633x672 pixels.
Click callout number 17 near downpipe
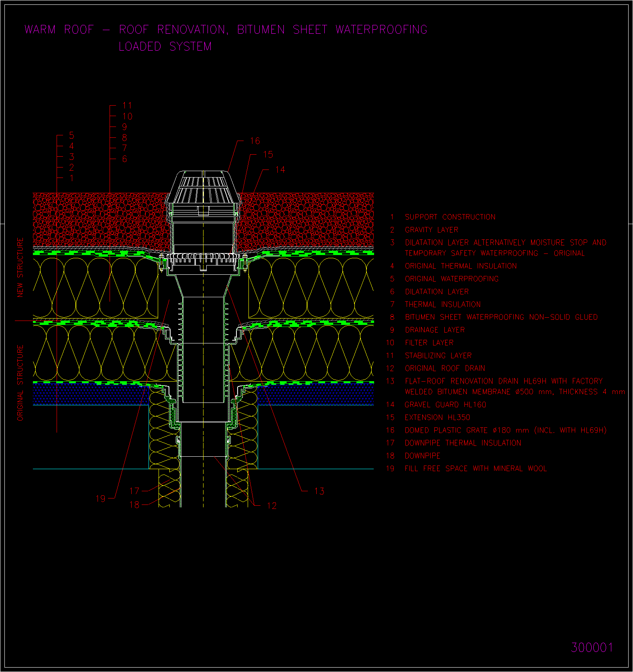click(x=134, y=491)
